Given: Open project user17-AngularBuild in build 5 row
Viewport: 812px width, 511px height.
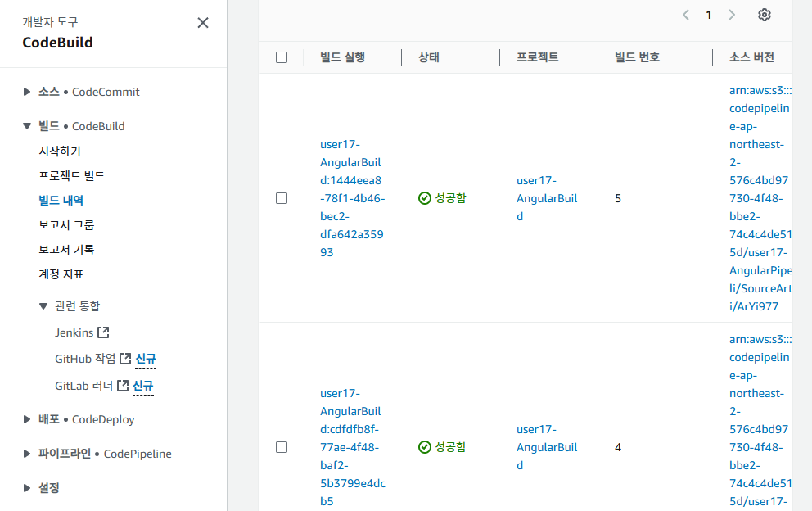Looking at the screenshot, I should point(547,198).
